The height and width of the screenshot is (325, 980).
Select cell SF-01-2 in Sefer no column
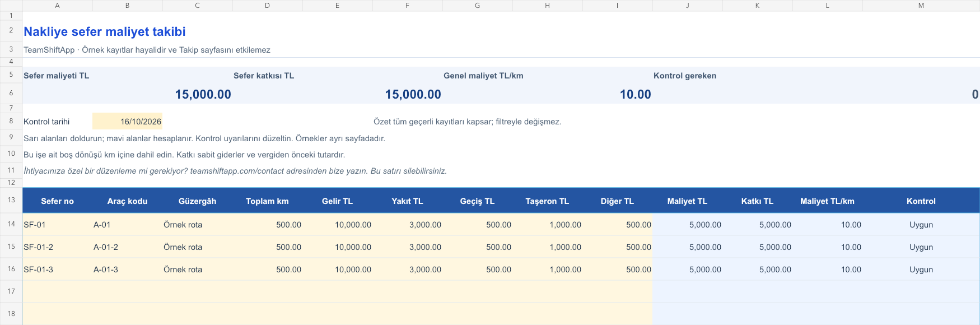point(57,247)
